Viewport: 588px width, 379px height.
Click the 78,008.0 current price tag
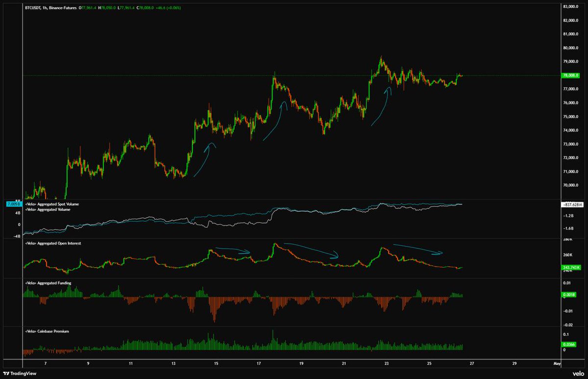coord(571,75)
